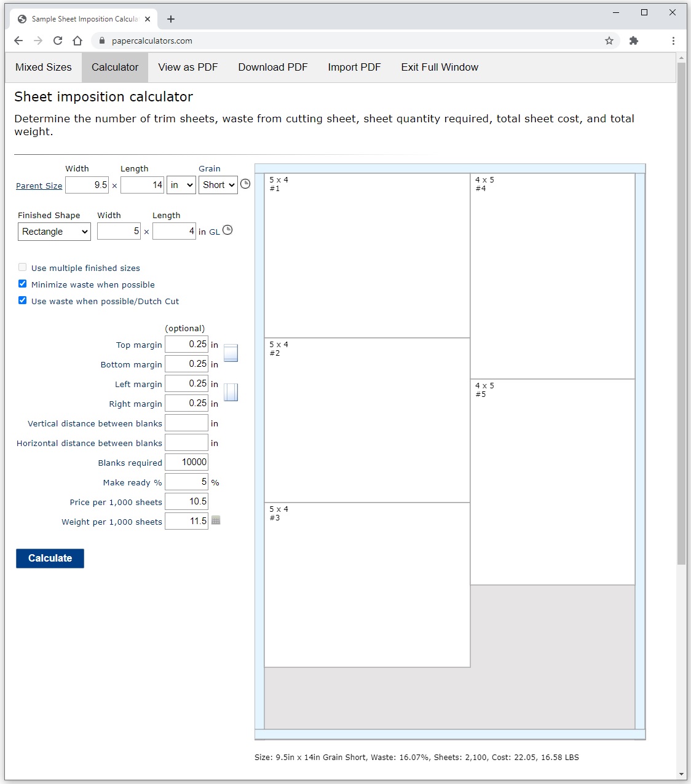Uncheck Use waste when possible/Dutch Cut
The width and height of the screenshot is (691, 784).
pyautogui.click(x=23, y=300)
